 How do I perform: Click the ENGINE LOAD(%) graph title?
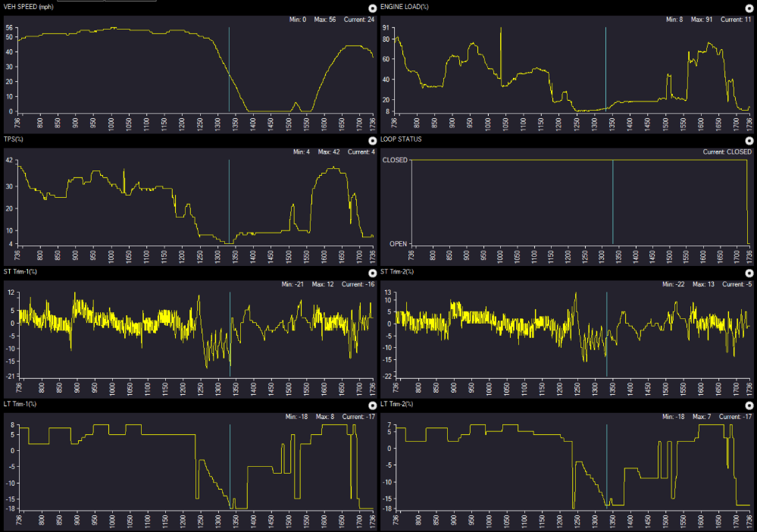point(405,7)
